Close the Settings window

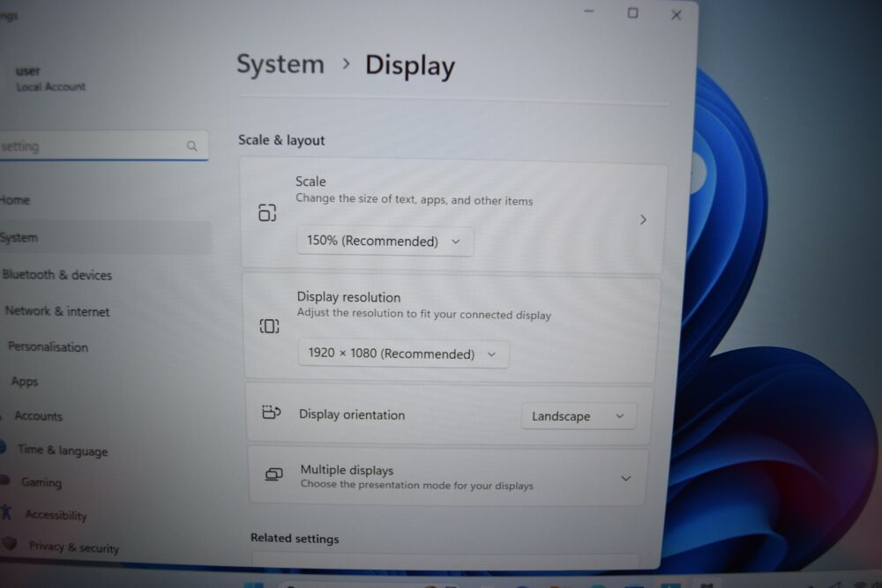coord(676,15)
